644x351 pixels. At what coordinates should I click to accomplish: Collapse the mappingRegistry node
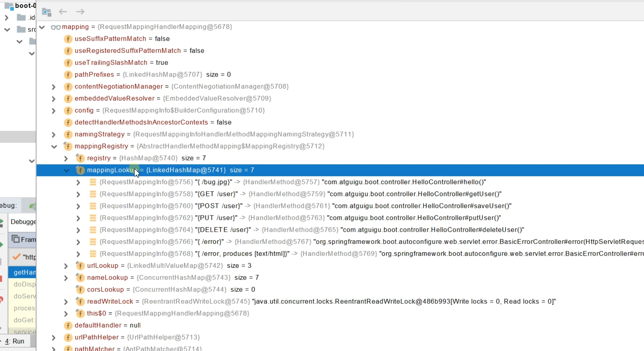click(x=54, y=147)
